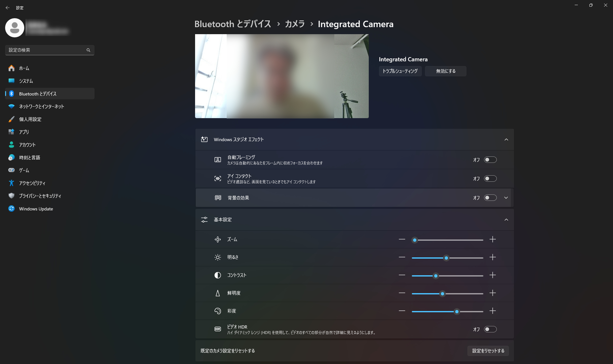Click the search magnifier in 設定の検索
The height and width of the screenshot is (364, 613).
(x=88, y=50)
